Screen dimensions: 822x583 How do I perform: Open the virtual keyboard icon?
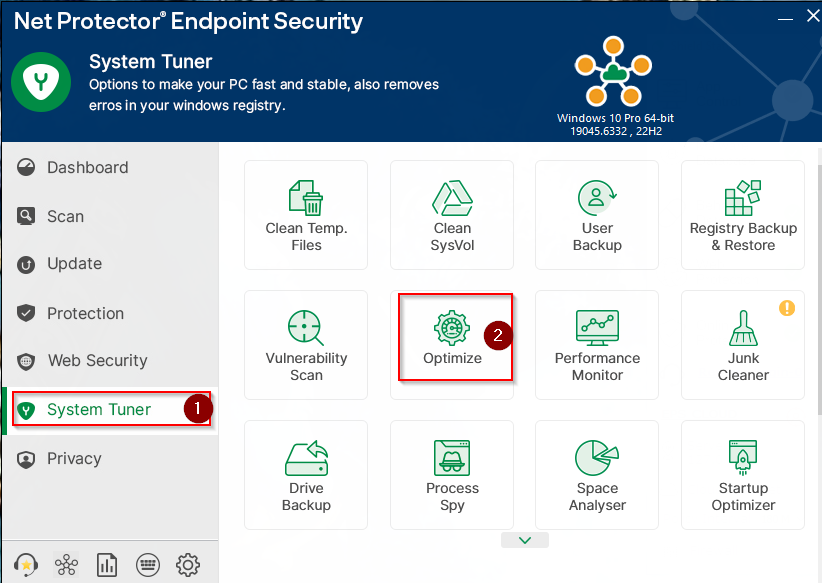[x=148, y=565]
